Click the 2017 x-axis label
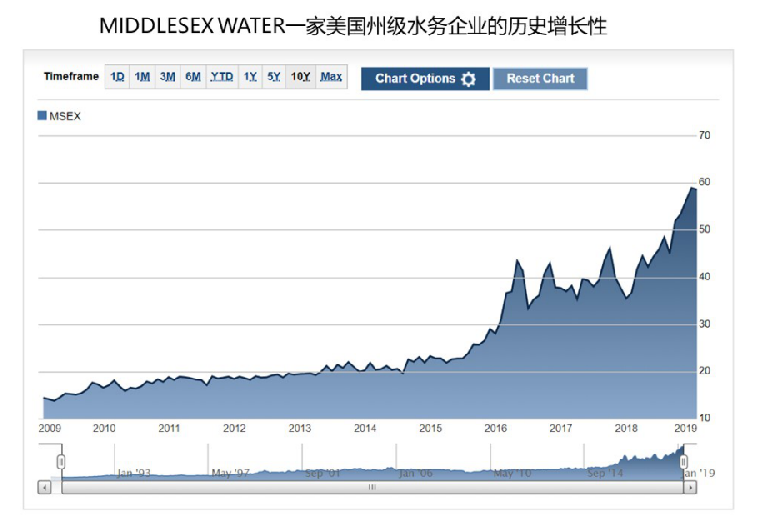The image size is (759, 515). click(x=561, y=428)
